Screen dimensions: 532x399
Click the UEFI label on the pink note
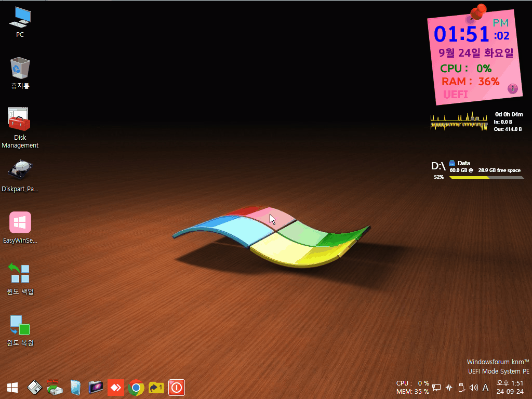tap(455, 95)
